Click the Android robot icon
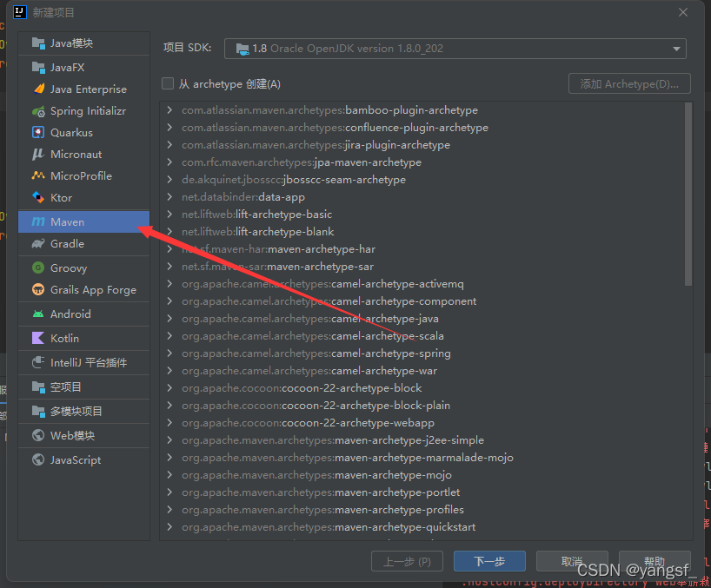Screen dimensions: 711x588 [x=38, y=314]
